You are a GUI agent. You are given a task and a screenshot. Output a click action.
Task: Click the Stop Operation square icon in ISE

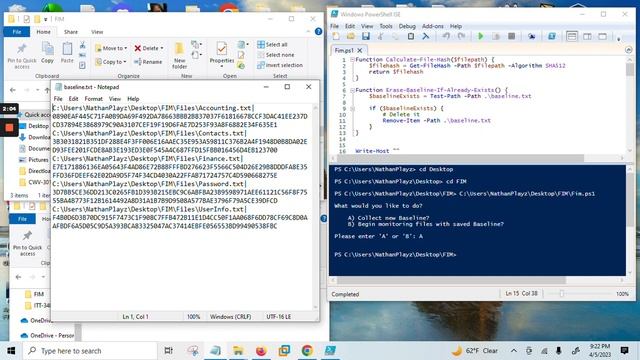(511, 36)
